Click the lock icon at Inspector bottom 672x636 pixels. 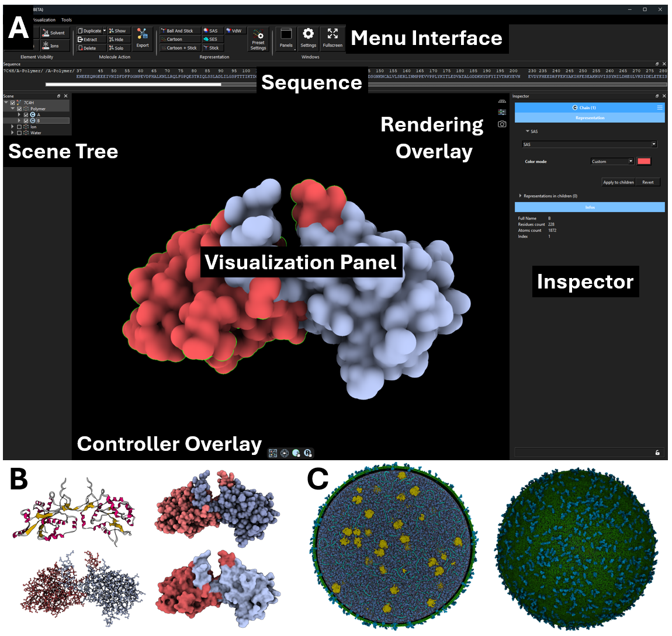(657, 453)
